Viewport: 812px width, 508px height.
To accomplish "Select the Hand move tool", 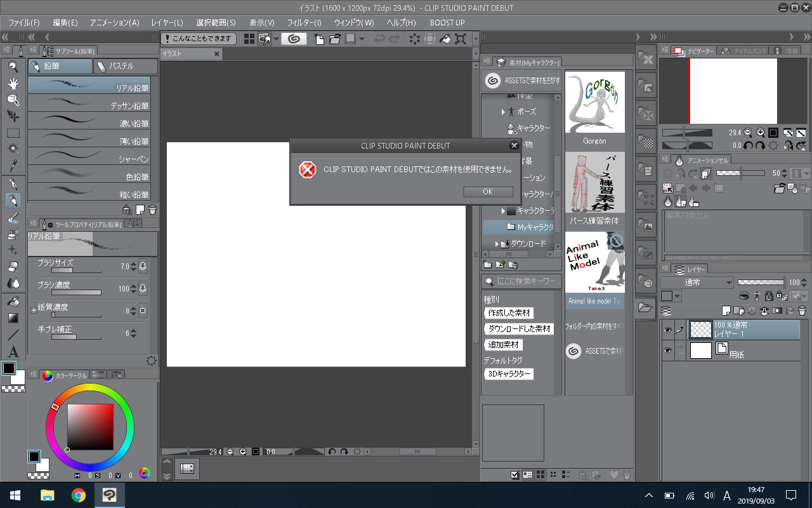I will pos(13,83).
